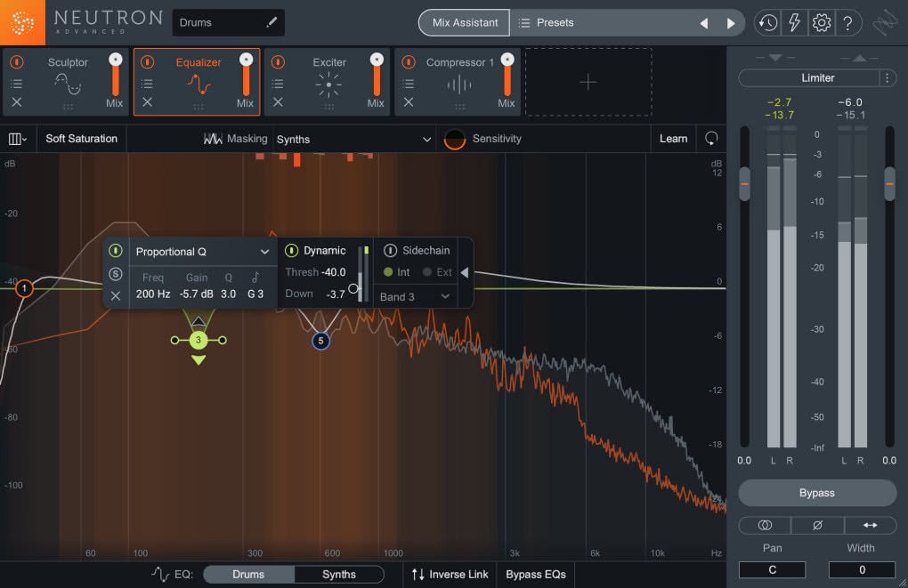Select EQ node 5 on graph
The height and width of the screenshot is (588, 908).
[320, 341]
